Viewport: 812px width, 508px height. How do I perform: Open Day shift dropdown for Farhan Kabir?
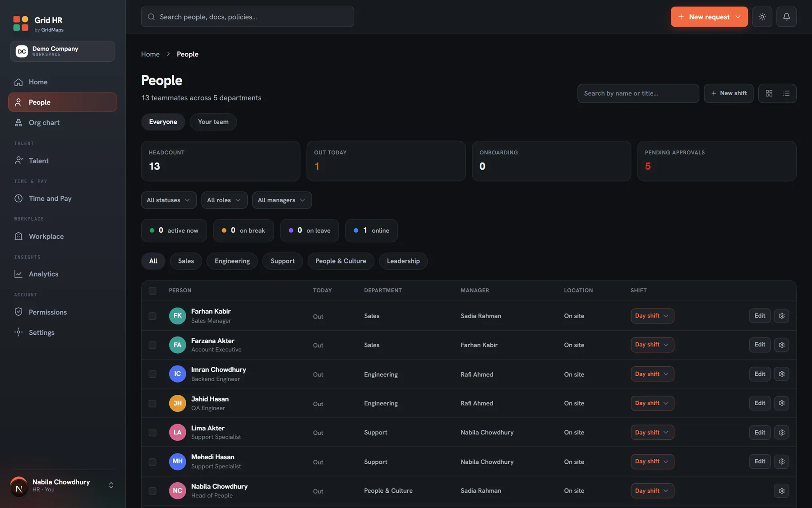coord(652,316)
